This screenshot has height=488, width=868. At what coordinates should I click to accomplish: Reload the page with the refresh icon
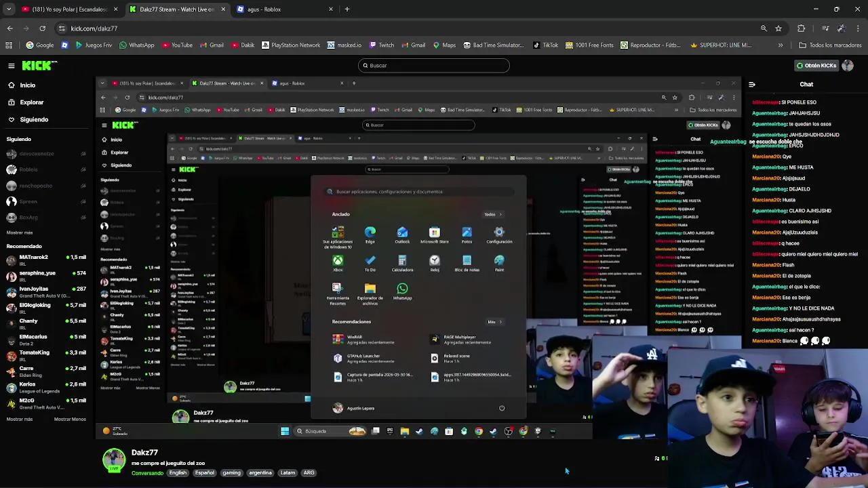[x=42, y=28]
